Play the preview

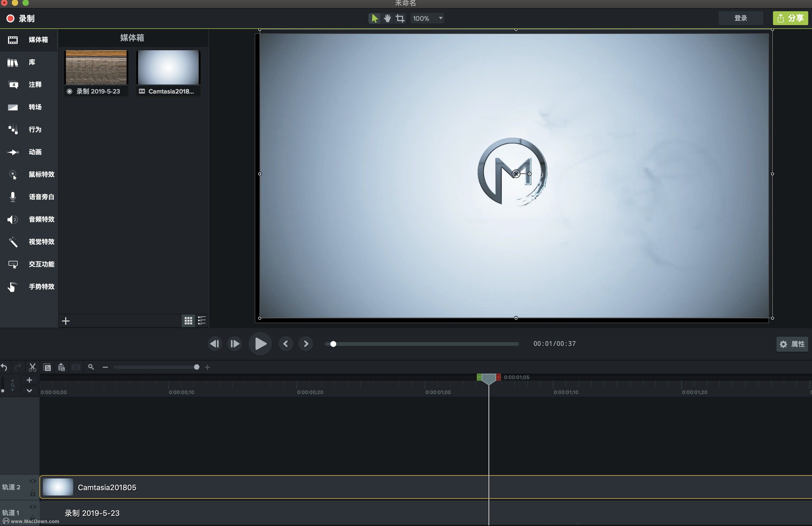click(x=260, y=344)
